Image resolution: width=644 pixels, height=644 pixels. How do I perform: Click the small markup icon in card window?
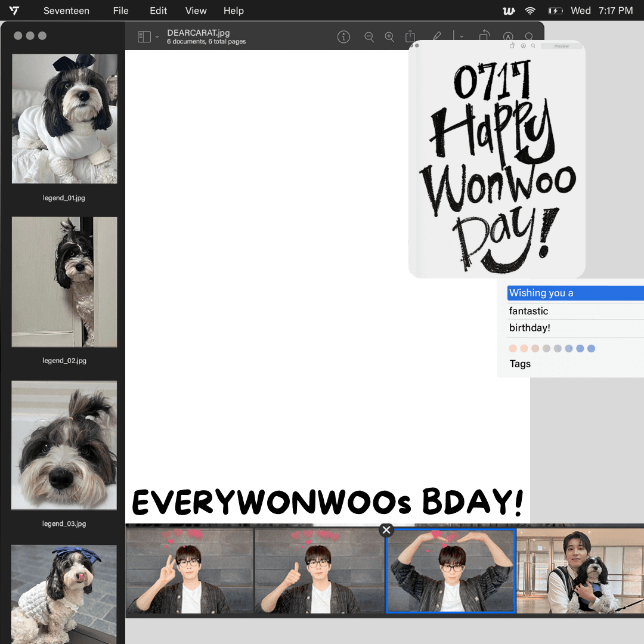coord(524,46)
